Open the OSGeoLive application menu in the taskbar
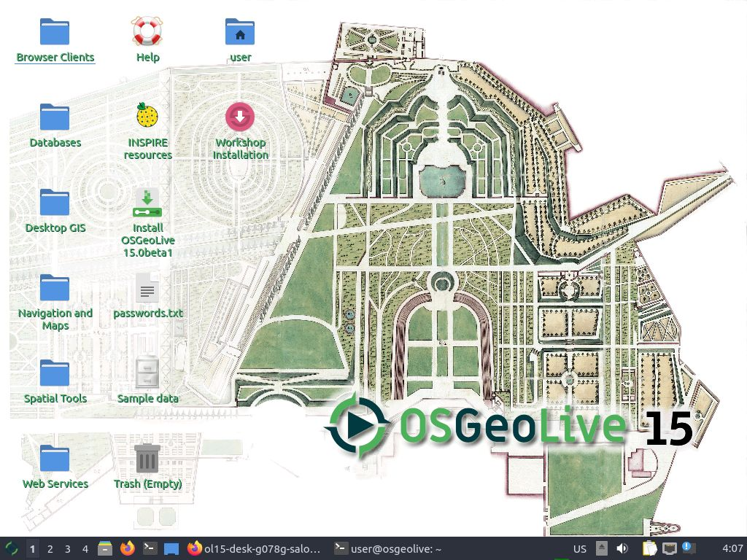 point(12,549)
